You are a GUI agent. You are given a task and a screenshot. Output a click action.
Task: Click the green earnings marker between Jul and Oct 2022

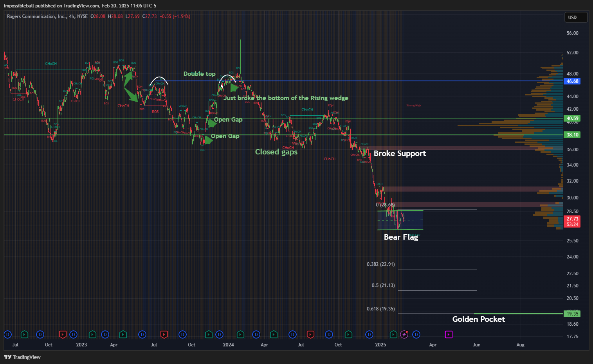(x=24, y=334)
